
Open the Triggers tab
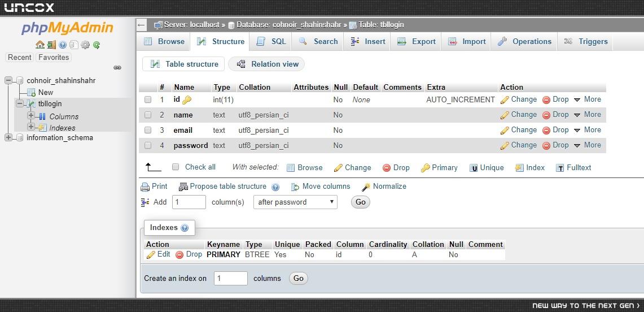click(585, 41)
